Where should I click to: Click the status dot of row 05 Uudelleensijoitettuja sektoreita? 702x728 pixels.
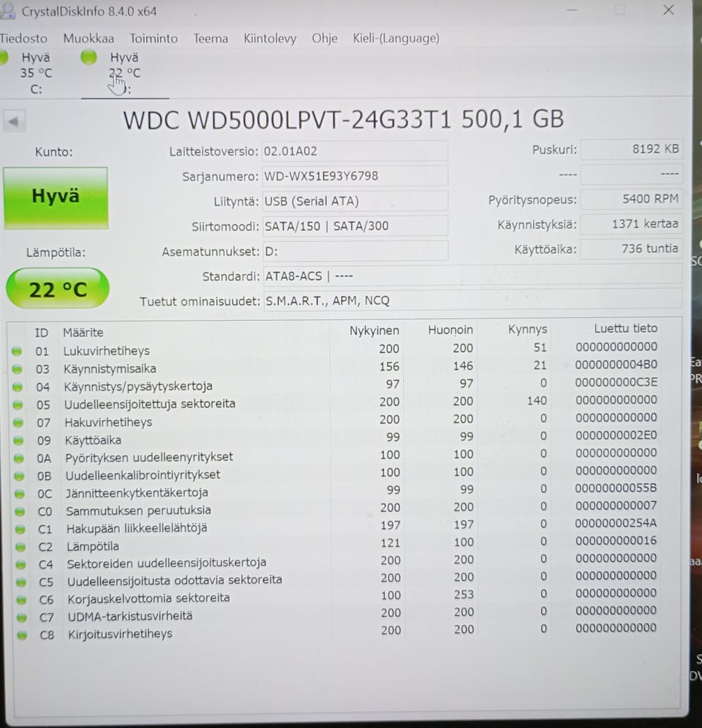pos(18,405)
